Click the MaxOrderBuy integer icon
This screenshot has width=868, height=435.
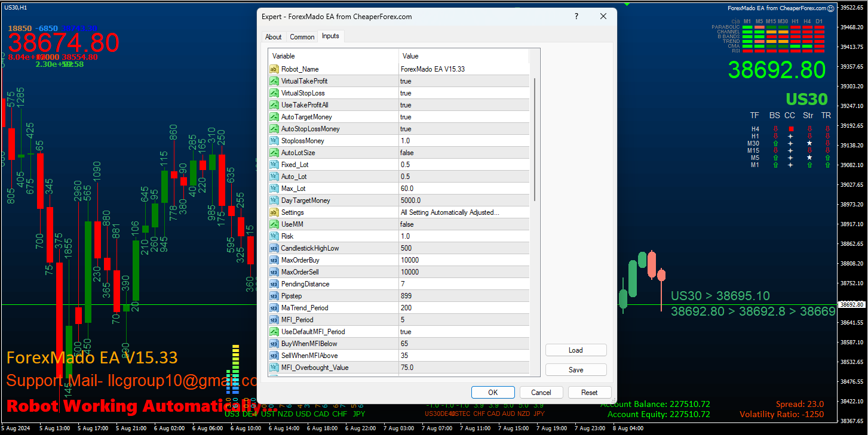point(274,260)
